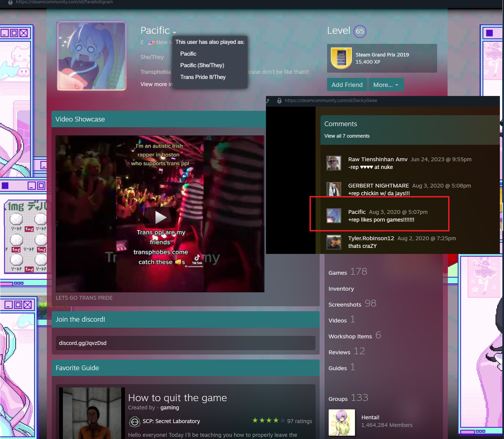The image size is (504, 439).
Task: Open the Inventory page
Action: 341,289
